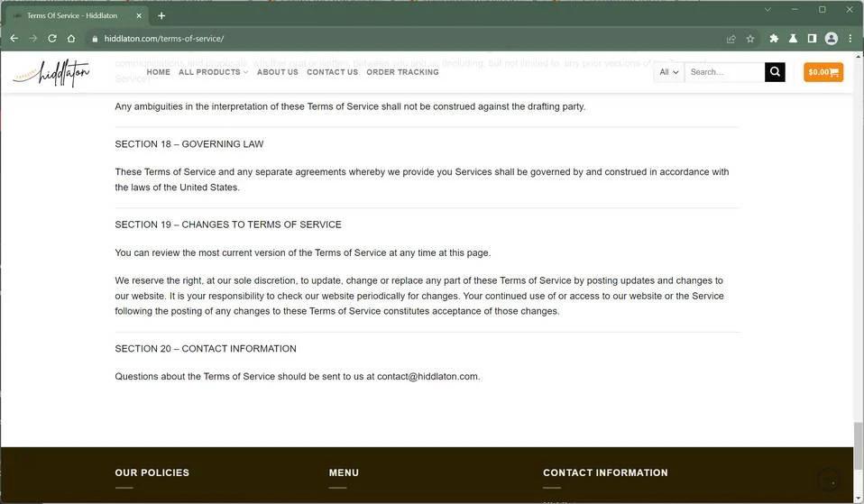The image size is (864, 504).
Task: Click the scrollbar down arrow
Action: click(x=858, y=499)
